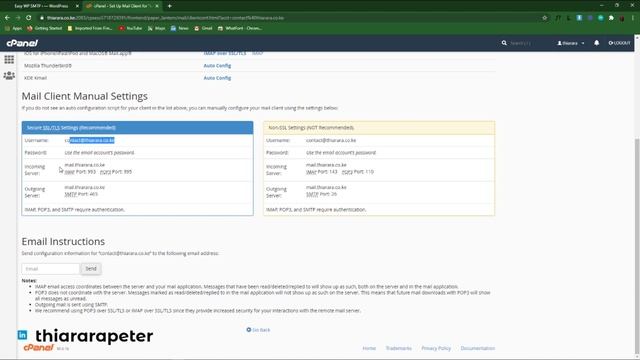Bookmark this page with the star icon
Screen dimensions: 640x360
coord(544,18)
